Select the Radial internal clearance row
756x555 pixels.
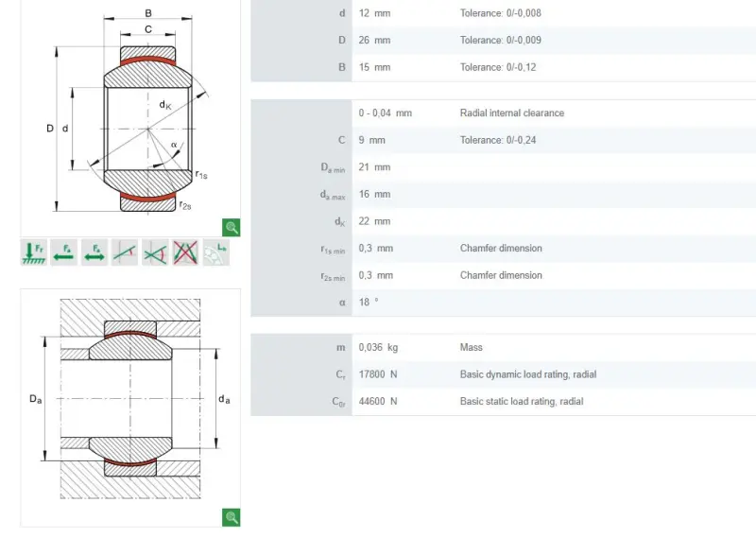(504, 113)
